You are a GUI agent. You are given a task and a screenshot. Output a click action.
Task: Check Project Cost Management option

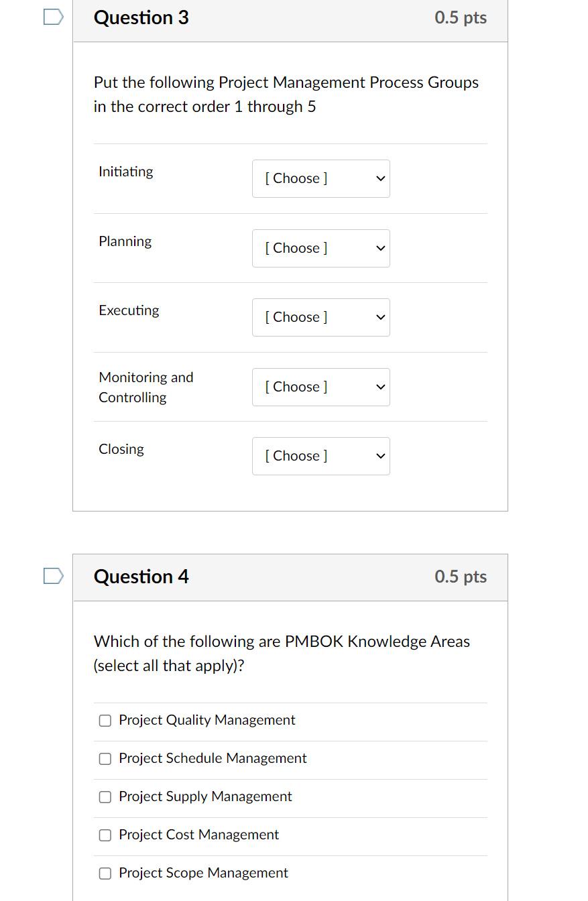coord(105,835)
